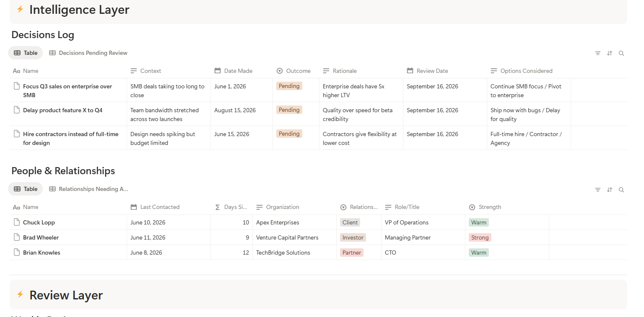Open Date Made column header menu
Viewport: 644px width, 317px height.
(241, 71)
